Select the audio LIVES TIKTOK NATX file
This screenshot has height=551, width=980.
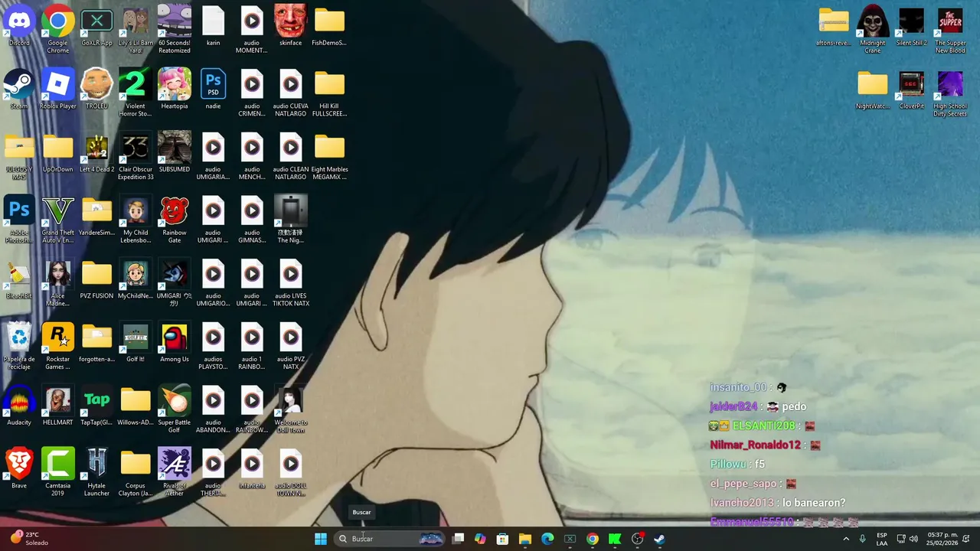tap(290, 282)
